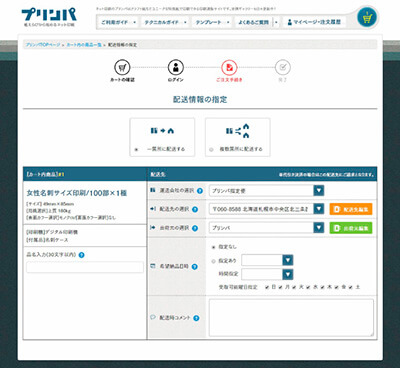
Task: Open マイページ・注文履歴
Action: pos(314,22)
